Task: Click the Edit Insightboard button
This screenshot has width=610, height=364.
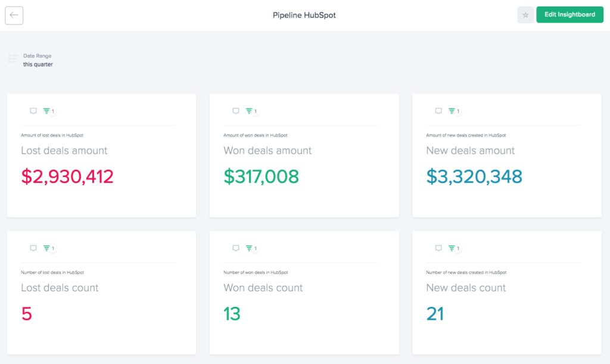Action: coord(569,15)
